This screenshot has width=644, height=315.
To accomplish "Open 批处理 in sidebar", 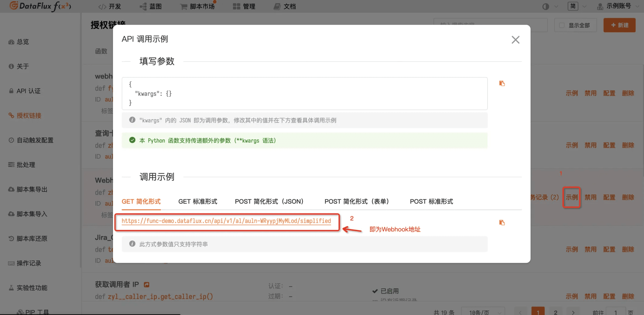I will tap(22, 165).
